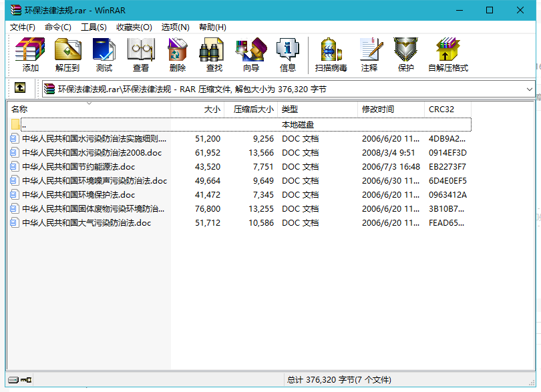Open the 帮助(H) menu
The image size is (541, 392).
pyautogui.click(x=212, y=27)
